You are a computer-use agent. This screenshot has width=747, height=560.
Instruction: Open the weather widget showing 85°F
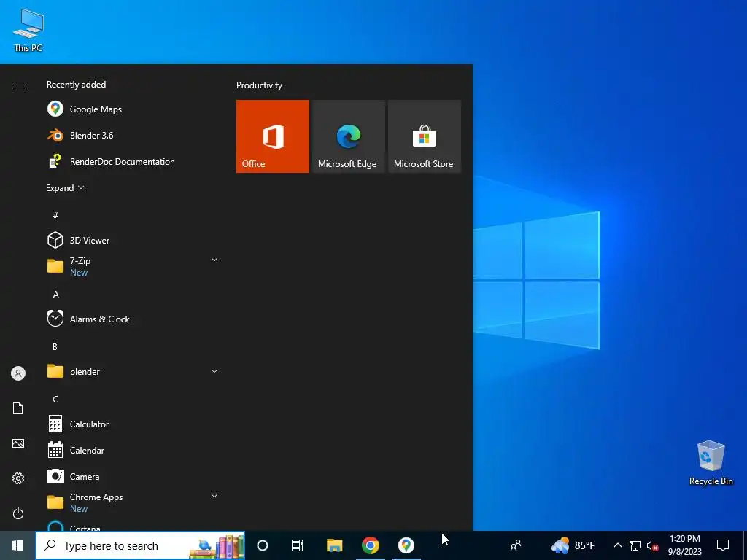(x=573, y=545)
